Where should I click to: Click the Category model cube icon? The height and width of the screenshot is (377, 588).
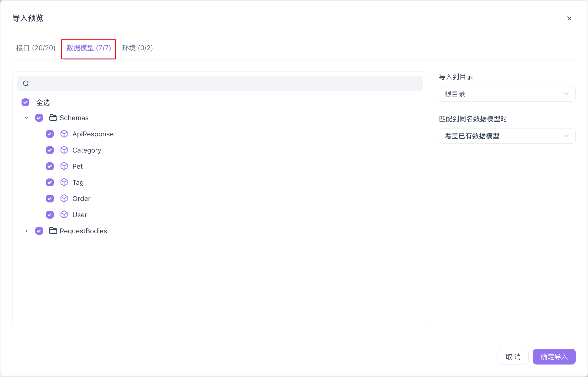coord(64,150)
